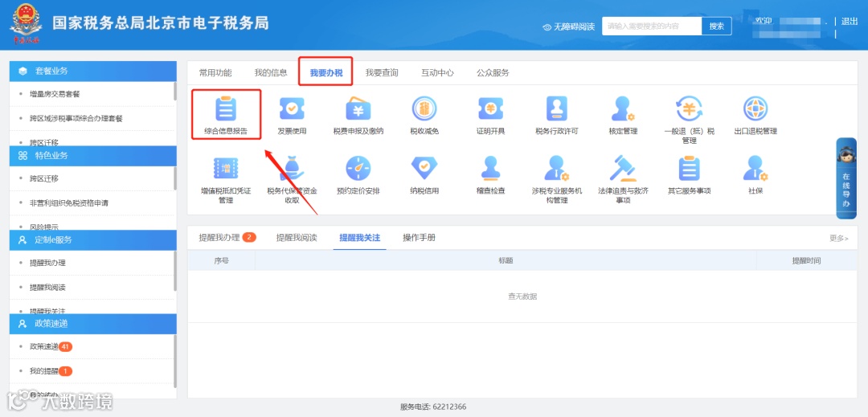
Task: Open 出口退税管理 icon
Action: click(755, 108)
